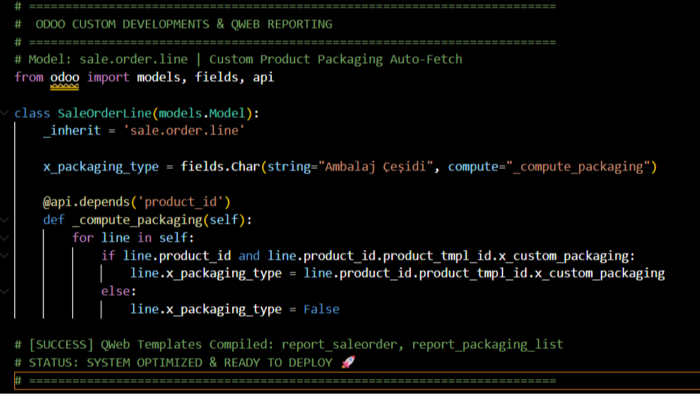
Task: Click the 'product_id' string in depends
Action: tap(180, 202)
